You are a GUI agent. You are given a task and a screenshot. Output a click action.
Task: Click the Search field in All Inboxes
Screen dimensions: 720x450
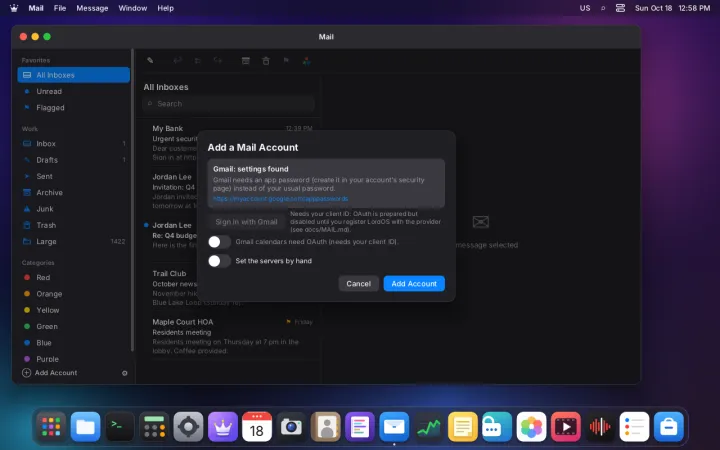click(228, 104)
